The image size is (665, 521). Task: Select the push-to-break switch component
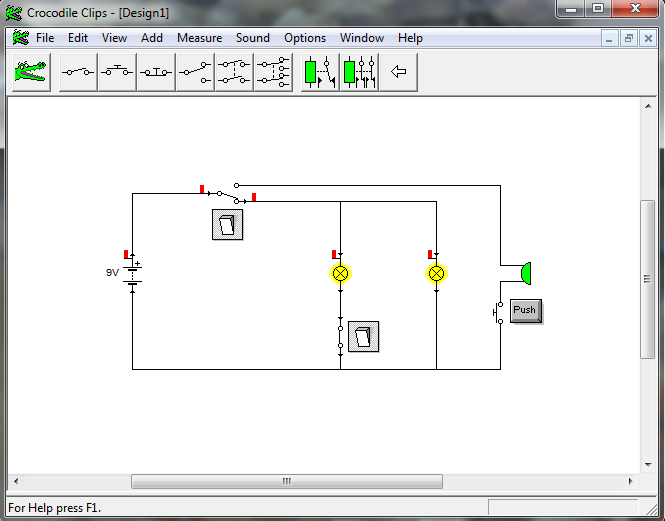coord(156,72)
